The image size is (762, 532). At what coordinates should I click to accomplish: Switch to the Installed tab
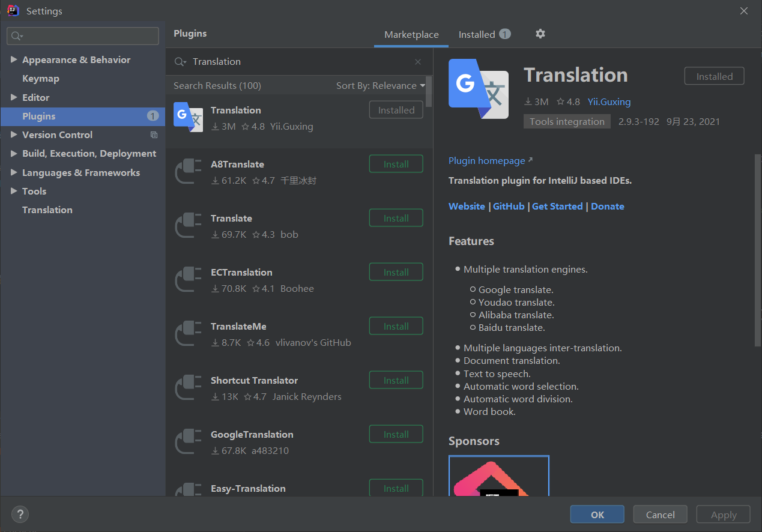pyautogui.click(x=477, y=34)
